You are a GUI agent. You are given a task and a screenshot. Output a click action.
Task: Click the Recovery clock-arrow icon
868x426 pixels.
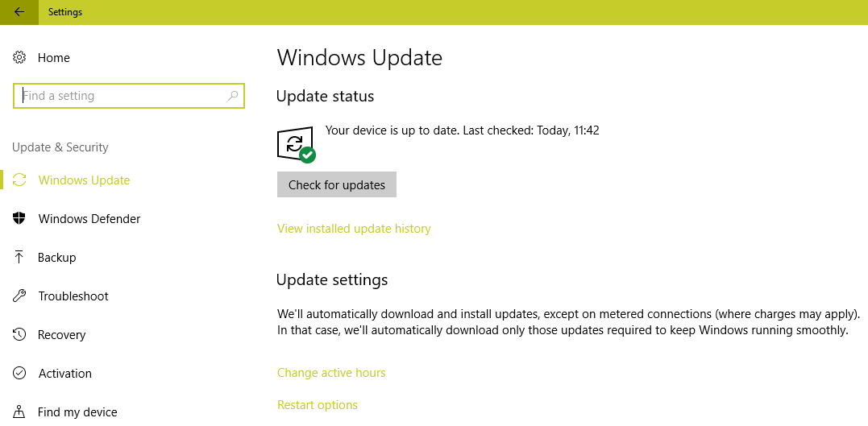(x=19, y=335)
